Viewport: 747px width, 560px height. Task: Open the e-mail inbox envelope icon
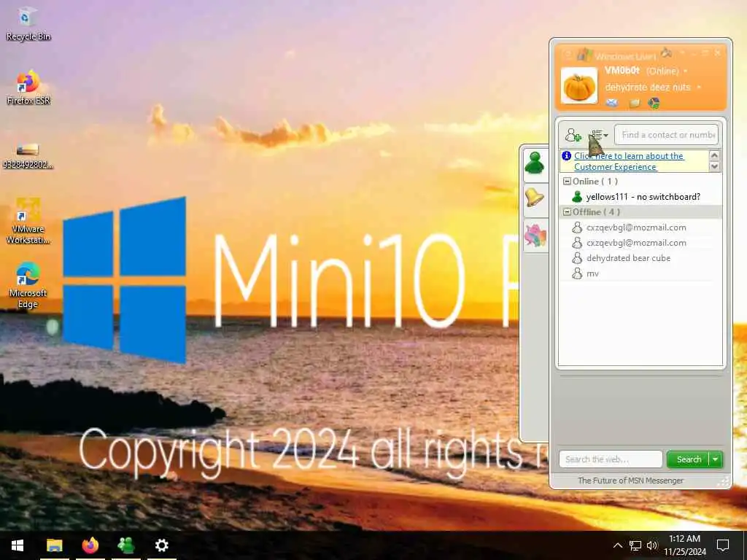(x=612, y=103)
